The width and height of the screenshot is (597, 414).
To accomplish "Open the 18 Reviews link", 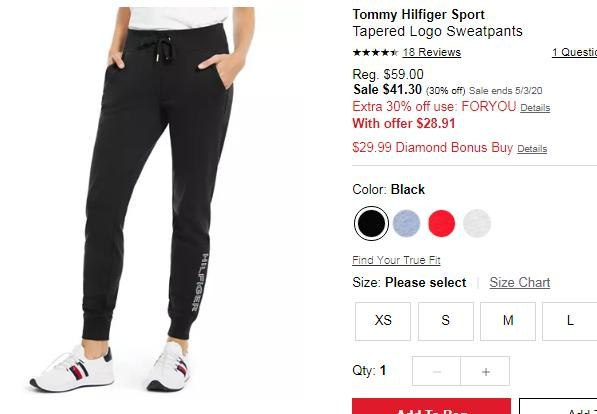I will [x=432, y=53].
